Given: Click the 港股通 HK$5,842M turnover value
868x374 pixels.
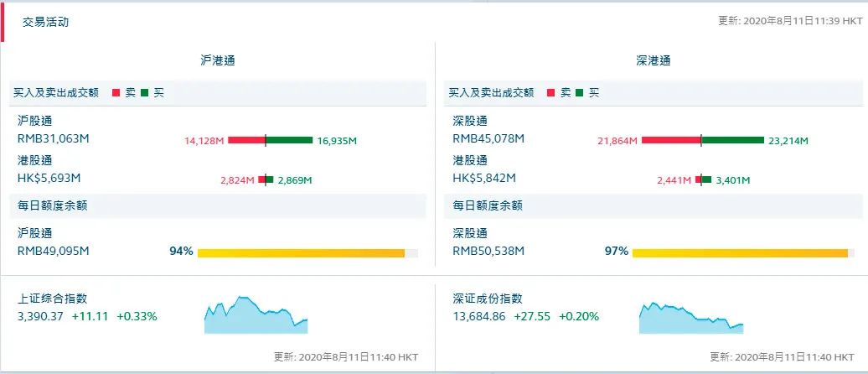Looking at the screenshot, I should coord(484,178).
